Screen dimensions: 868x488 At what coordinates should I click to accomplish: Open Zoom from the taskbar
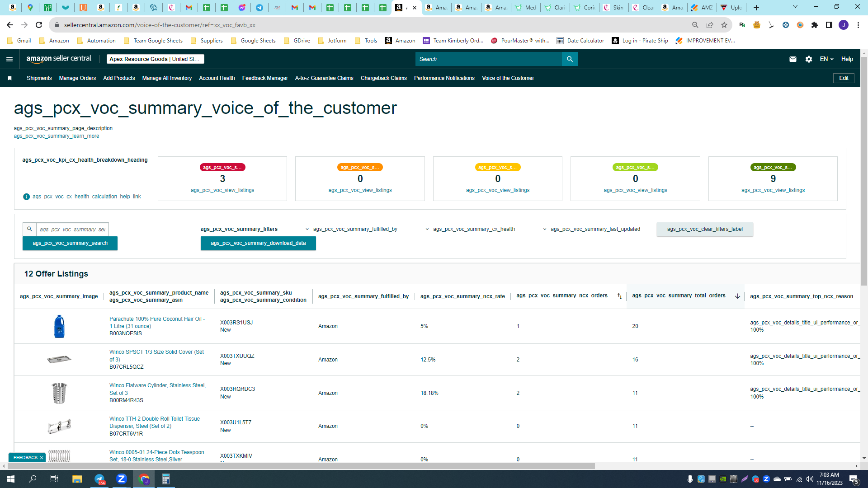[122, 479]
